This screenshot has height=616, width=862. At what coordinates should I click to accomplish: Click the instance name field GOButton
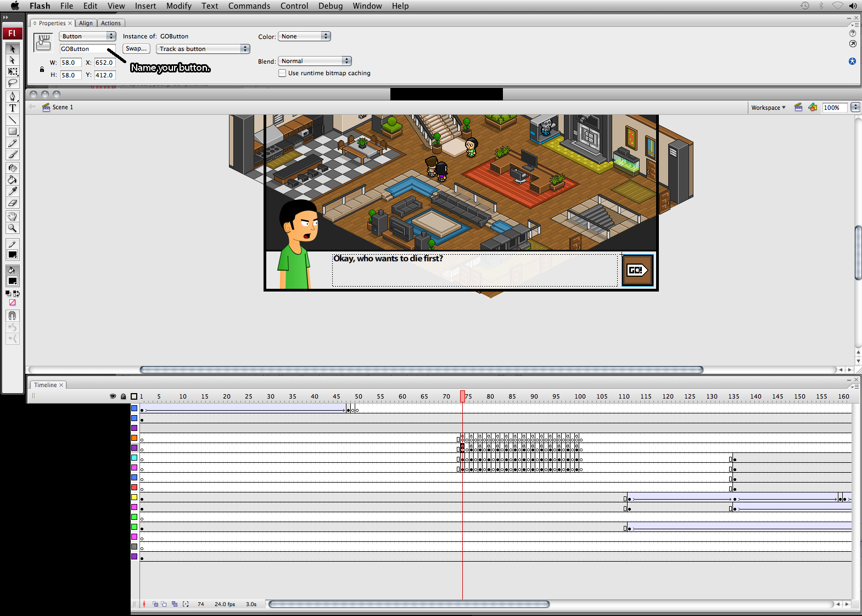87,49
